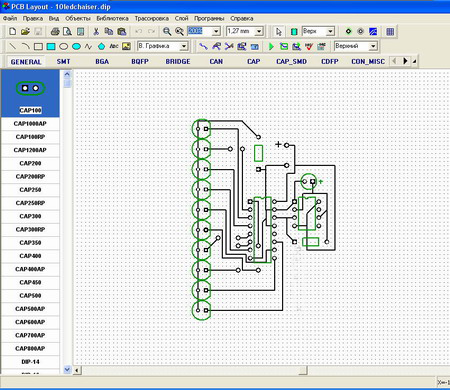Switch to the CON_MISC library tab
The height and width of the screenshot is (390, 450).
point(368,62)
